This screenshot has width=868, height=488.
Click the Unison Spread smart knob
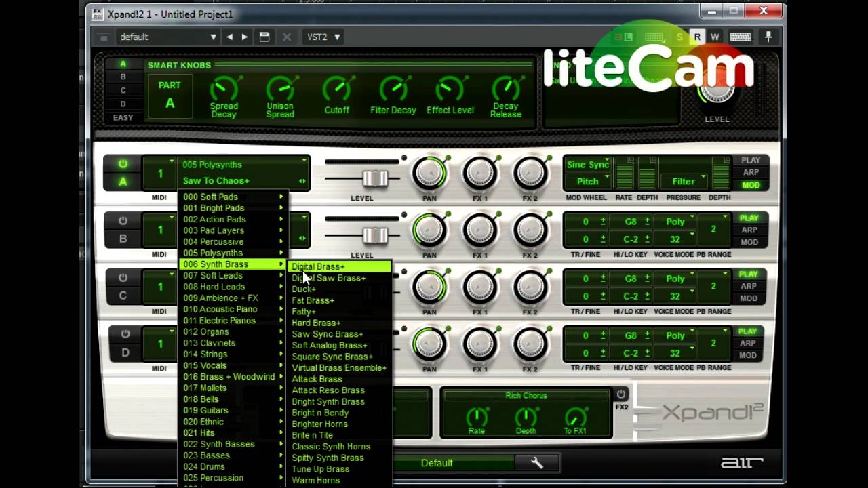[x=280, y=89]
